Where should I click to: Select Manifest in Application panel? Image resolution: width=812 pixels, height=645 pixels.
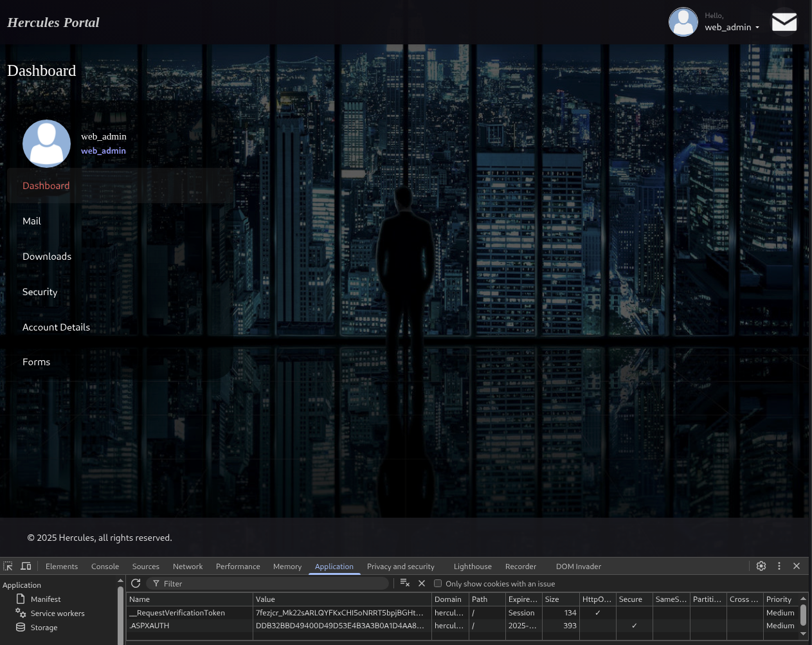[x=46, y=599]
